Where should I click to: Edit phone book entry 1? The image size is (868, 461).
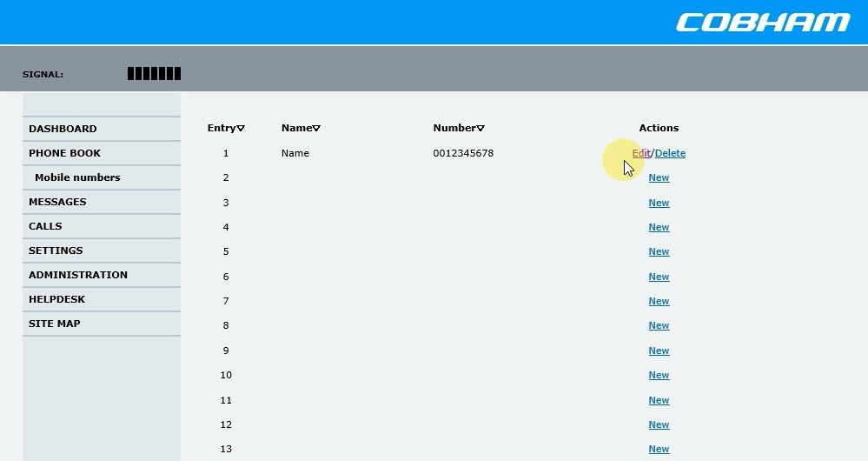pos(640,153)
